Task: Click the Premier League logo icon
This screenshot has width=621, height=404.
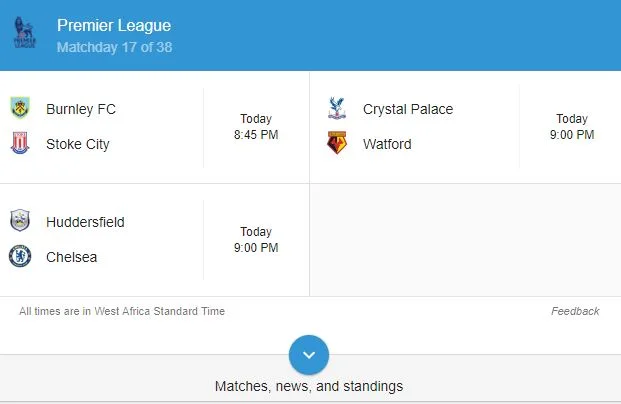Action: tap(24, 33)
